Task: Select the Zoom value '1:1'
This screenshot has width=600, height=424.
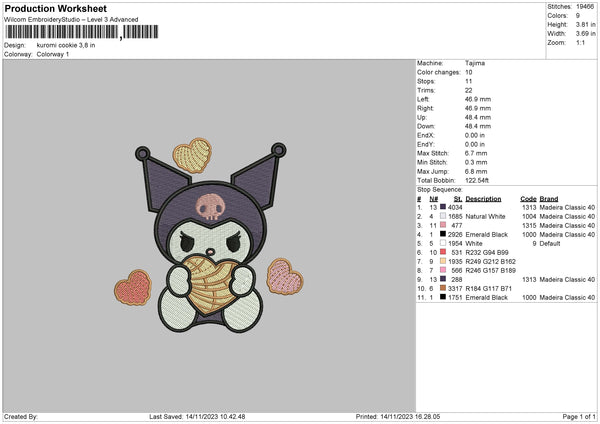Action: [580, 42]
